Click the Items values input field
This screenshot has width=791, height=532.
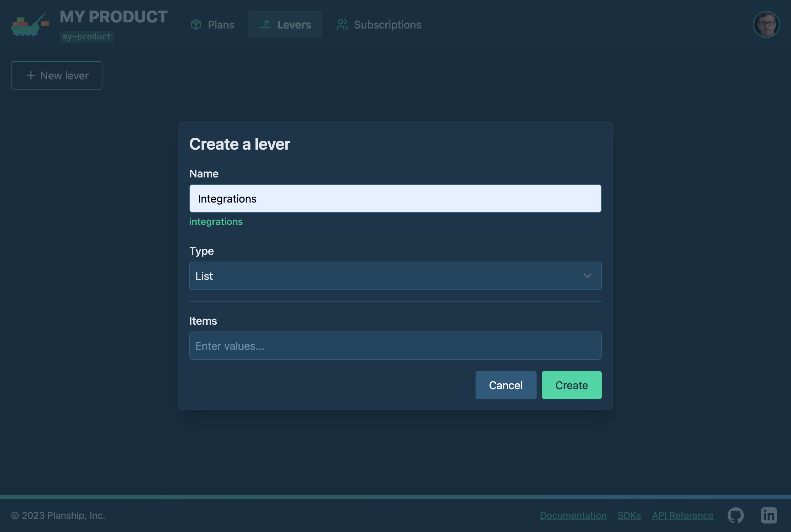click(x=394, y=345)
